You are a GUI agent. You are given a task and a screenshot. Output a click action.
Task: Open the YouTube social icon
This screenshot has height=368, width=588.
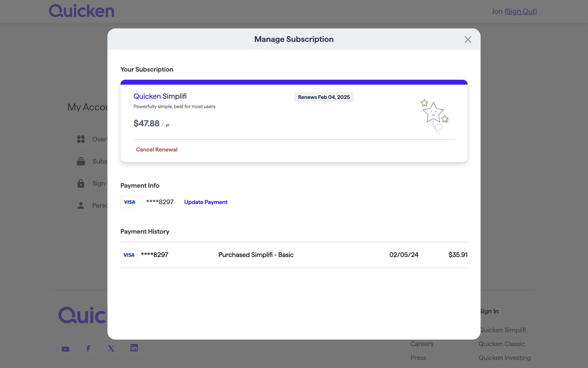pyautogui.click(x=66, y=349)
